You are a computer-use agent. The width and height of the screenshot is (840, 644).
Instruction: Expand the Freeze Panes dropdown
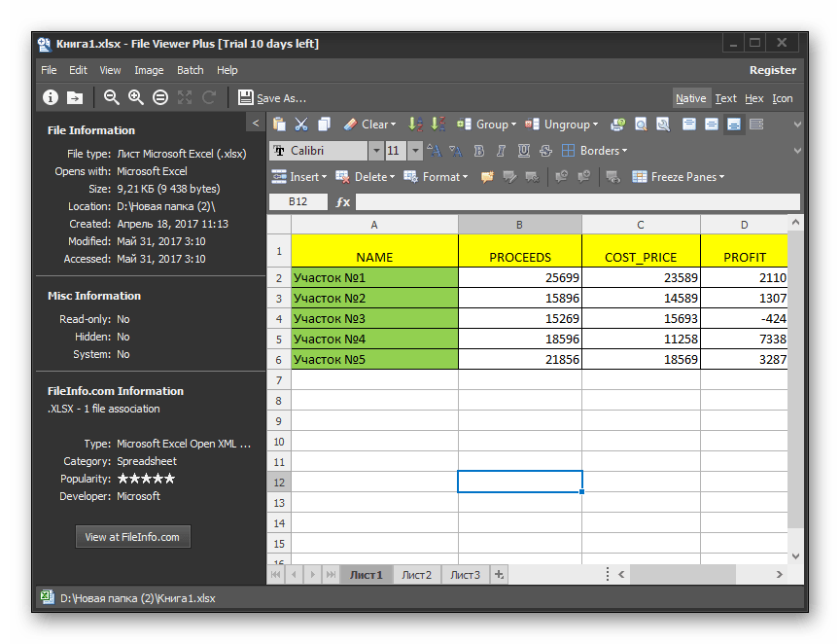click(721, 177)
